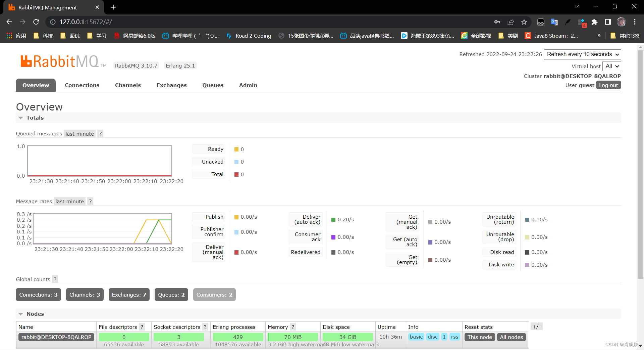Switch to Admin tab
Viewport: 644px width, 350px height.
pos(248,85)
